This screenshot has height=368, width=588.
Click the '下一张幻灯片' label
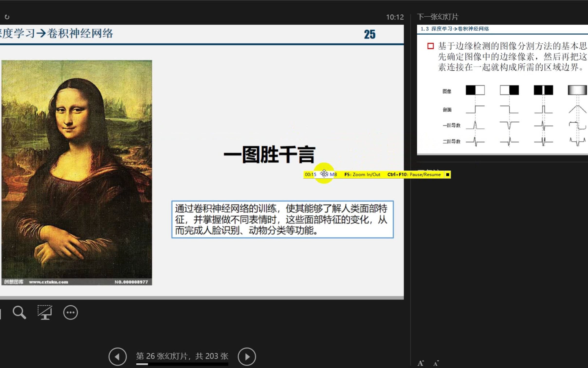(438, 17)
